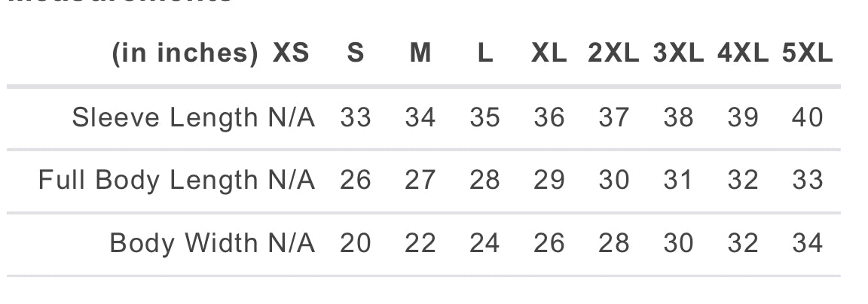Viewport: 868px width, 304px height.
Task: Select the S size column header
Action: (356, 53)
